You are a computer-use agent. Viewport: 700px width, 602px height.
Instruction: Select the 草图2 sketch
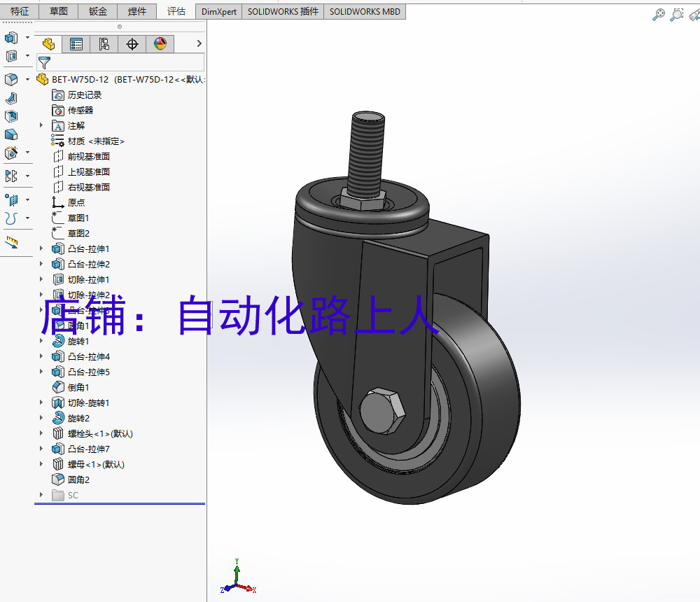78,233
